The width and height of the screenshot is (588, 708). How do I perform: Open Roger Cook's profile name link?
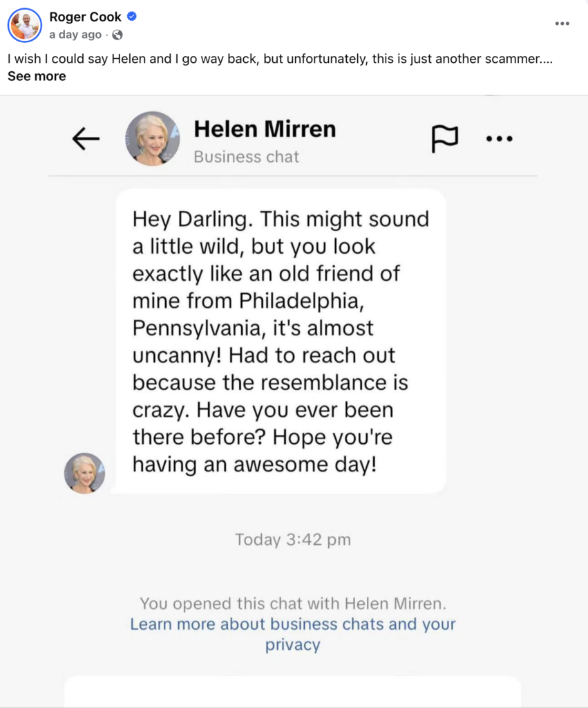click(85, 17)
